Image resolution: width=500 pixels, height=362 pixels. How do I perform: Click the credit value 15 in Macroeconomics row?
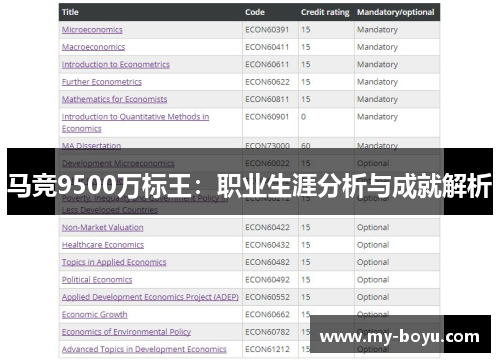(x=306, y=47)
